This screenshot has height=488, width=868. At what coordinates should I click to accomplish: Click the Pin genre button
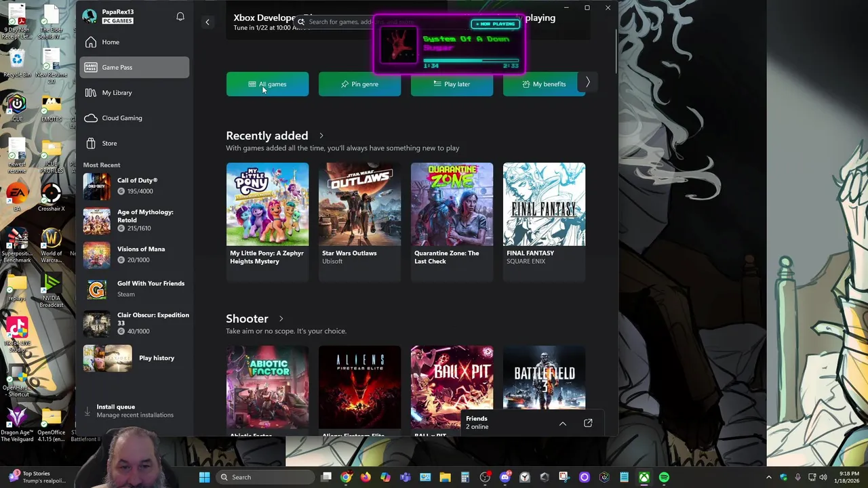359,84
